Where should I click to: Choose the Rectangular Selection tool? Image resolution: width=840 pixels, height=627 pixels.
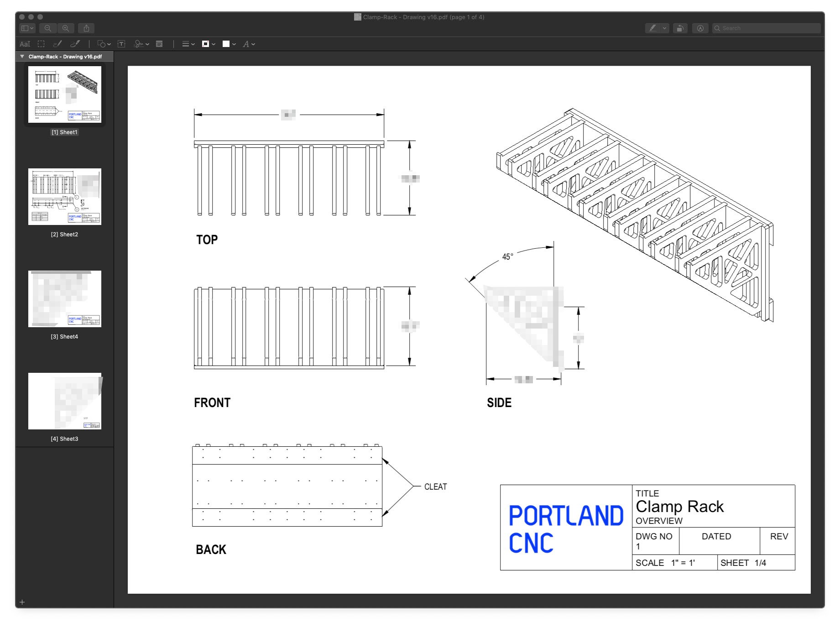[41, 44]
